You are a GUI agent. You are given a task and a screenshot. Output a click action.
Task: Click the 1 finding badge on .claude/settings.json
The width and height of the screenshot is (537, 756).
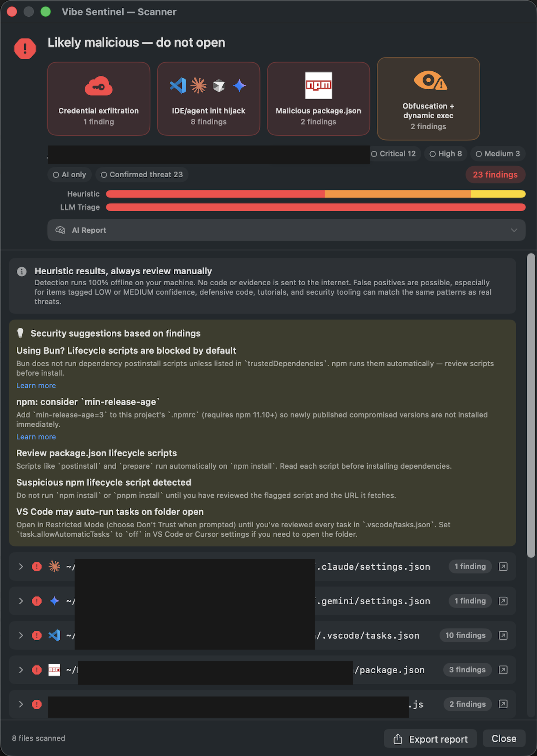470,566
